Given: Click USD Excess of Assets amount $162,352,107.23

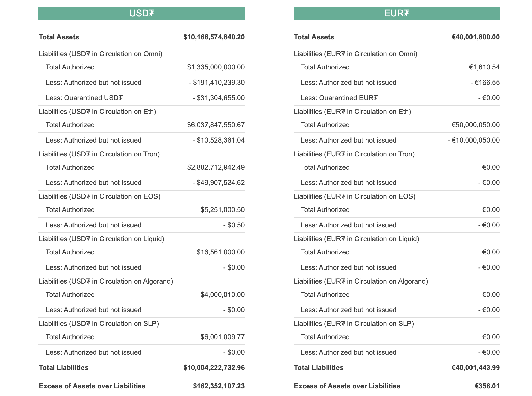Looking at the screenshot, I should point(219,386).
